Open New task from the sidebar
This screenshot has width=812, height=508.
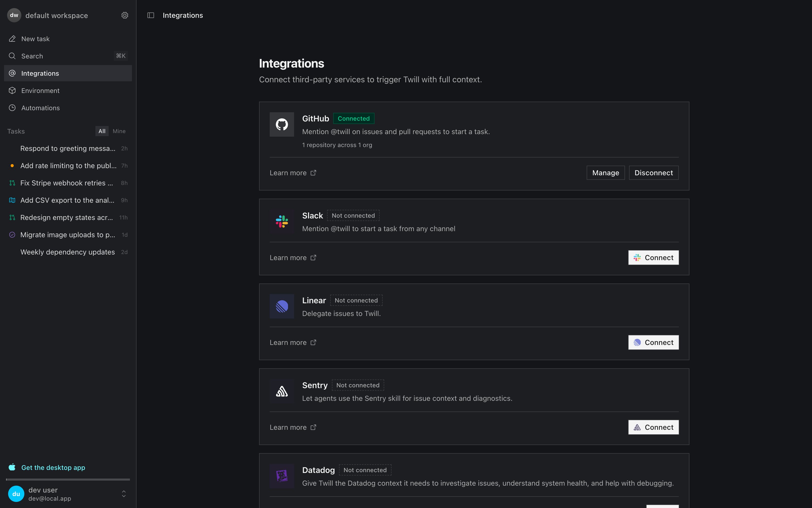(x=68, y=39)
